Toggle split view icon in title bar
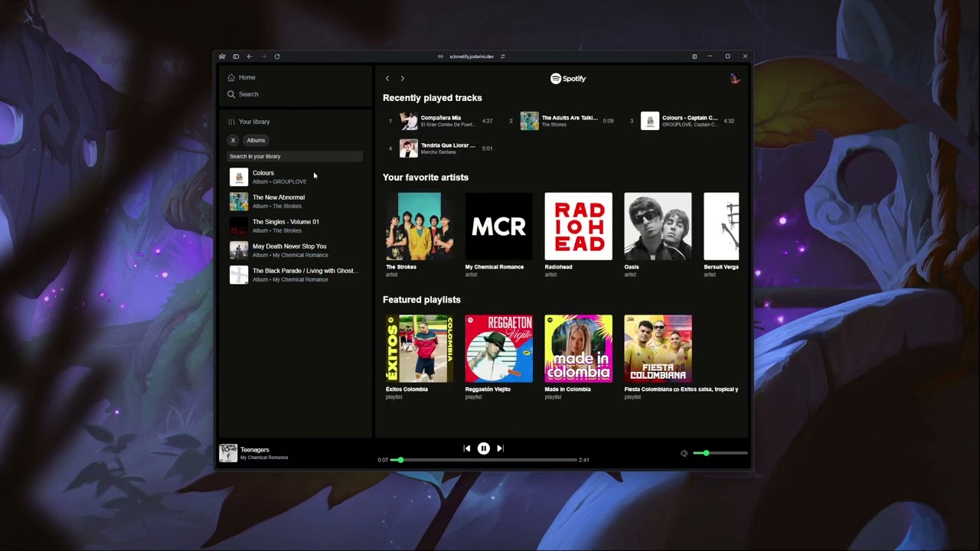 point(694,57)
